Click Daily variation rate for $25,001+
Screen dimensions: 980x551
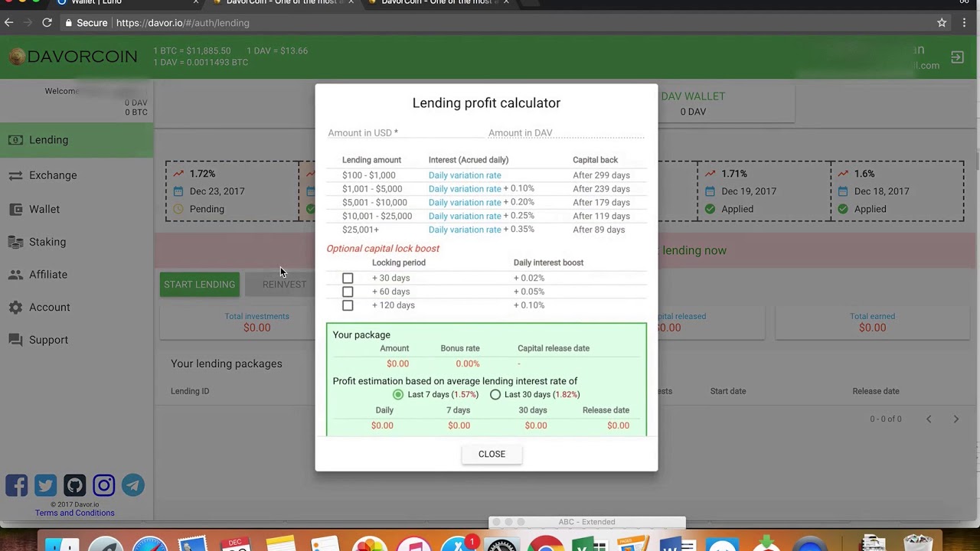465,230
